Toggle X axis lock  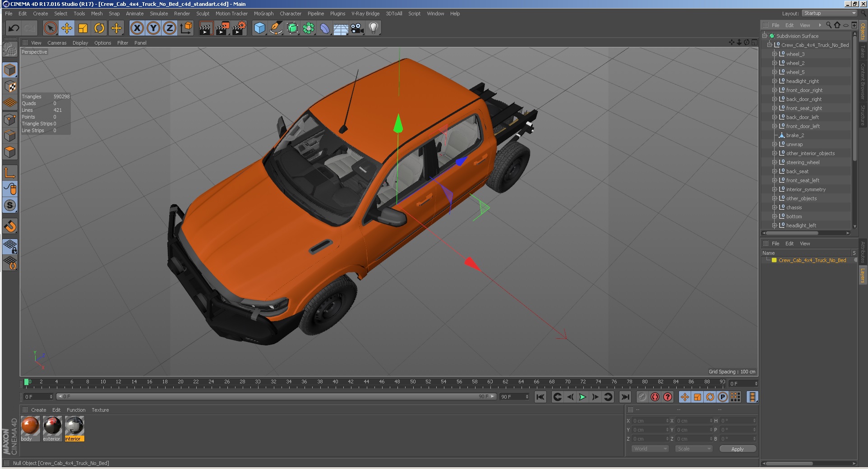pos(137,28)
